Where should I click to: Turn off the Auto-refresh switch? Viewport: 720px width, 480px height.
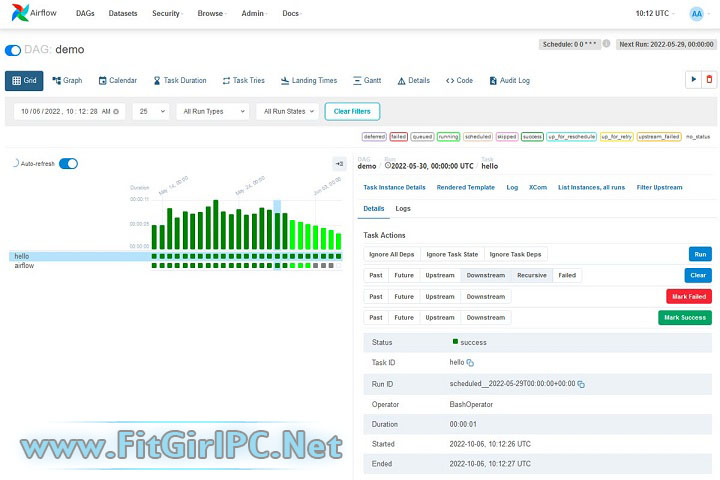(68, 163)
